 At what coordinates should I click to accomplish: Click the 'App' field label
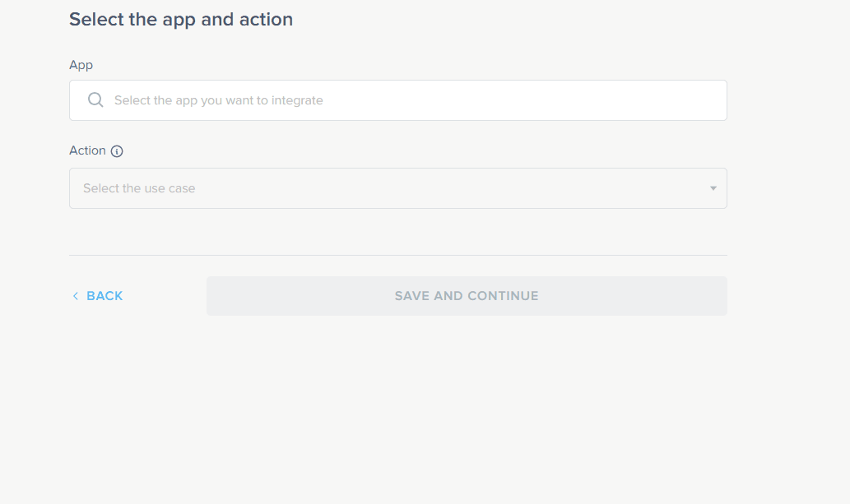click(x=81, y=64)
